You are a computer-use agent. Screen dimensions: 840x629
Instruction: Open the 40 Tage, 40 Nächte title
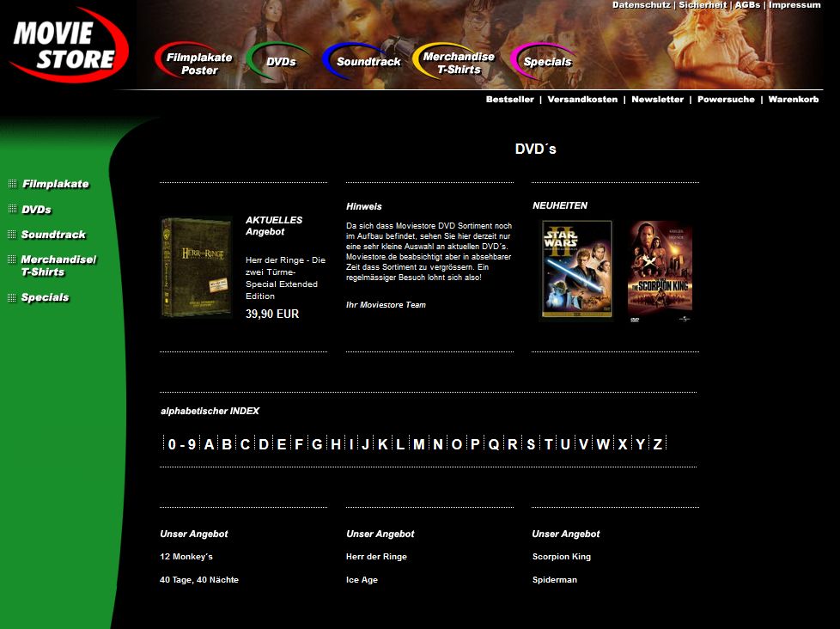pyautogui.click(x=198, y=580)
